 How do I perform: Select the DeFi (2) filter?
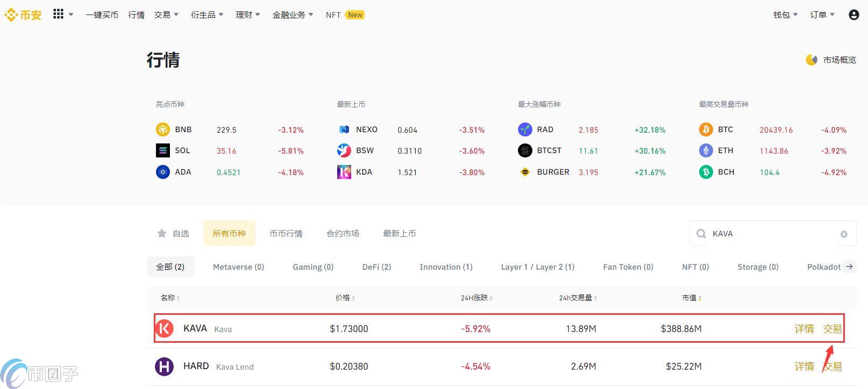[376, 266]
